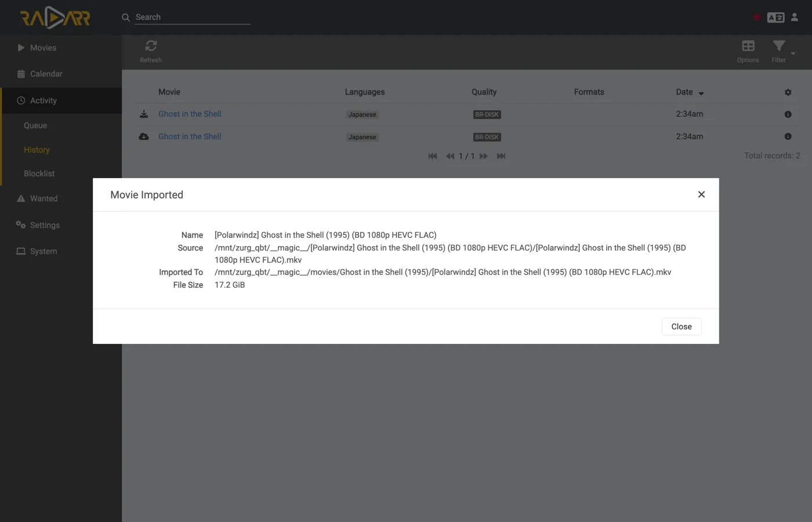812x522 pixels.
Task: Click the search magnifier icon
Action: coord(125,17)
